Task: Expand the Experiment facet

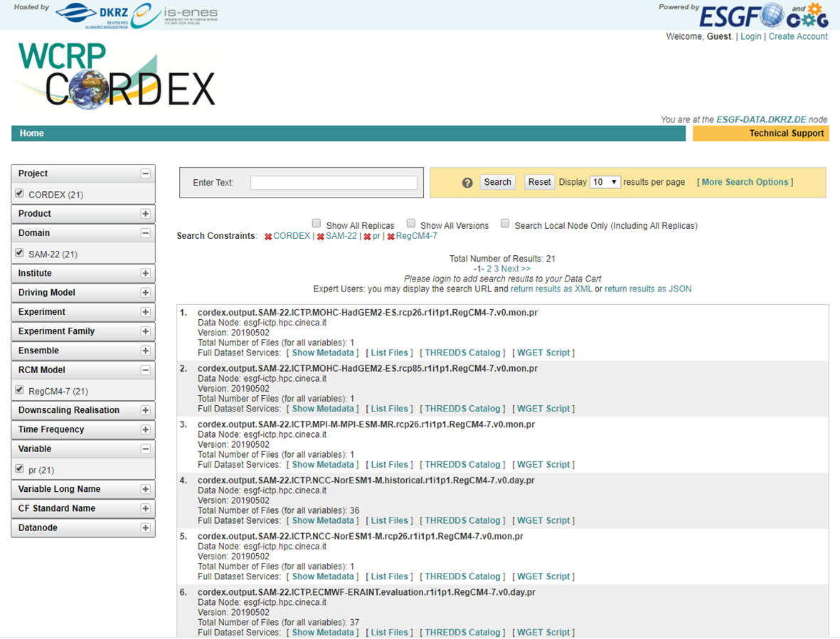Action: click(x=145, y=311)
